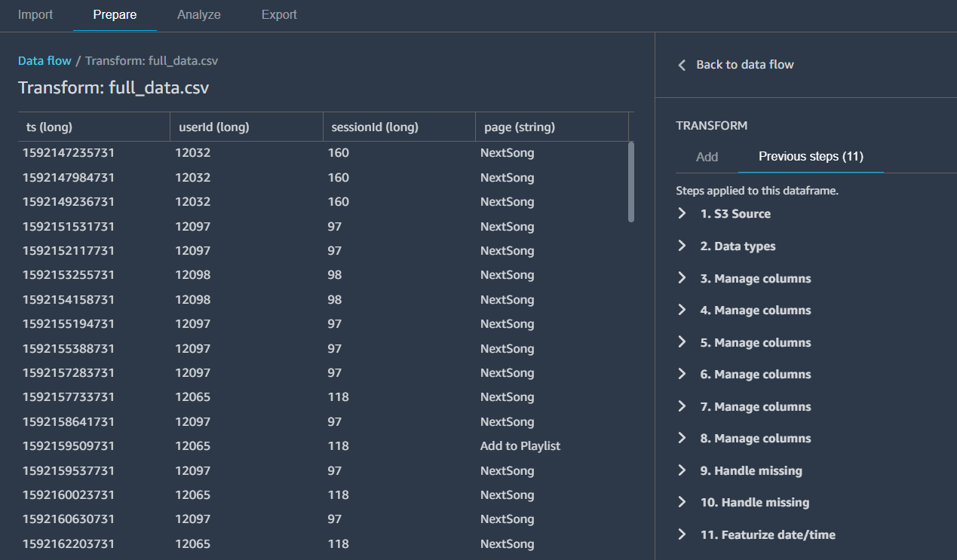Click sessionId 160 in row 1592147235731
The width and height of the screenshot is (957, 560).
click(339, 153)
